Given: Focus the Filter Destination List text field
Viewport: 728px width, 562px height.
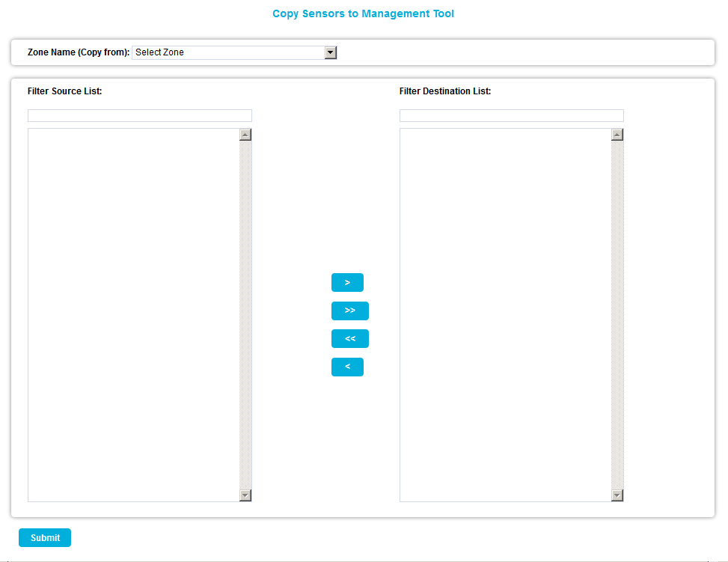Looking at the screenshot, I should click(x=511, y=116).
